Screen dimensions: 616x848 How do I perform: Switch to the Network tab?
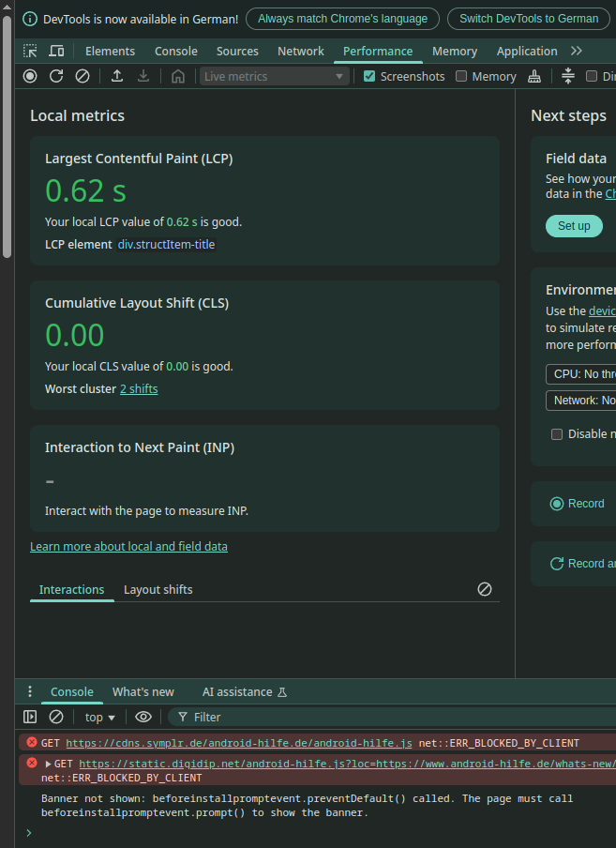coord(300,51)
